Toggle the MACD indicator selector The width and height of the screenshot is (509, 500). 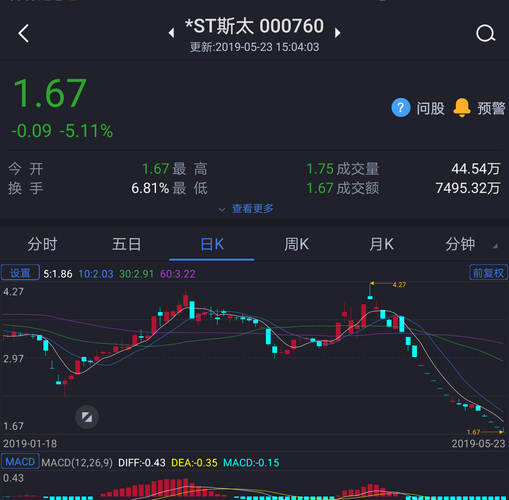click(x=20, y=462)
